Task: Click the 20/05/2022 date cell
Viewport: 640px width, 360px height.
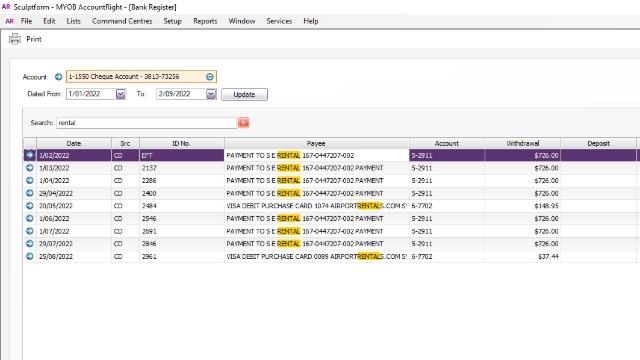Action: [74, 206]
